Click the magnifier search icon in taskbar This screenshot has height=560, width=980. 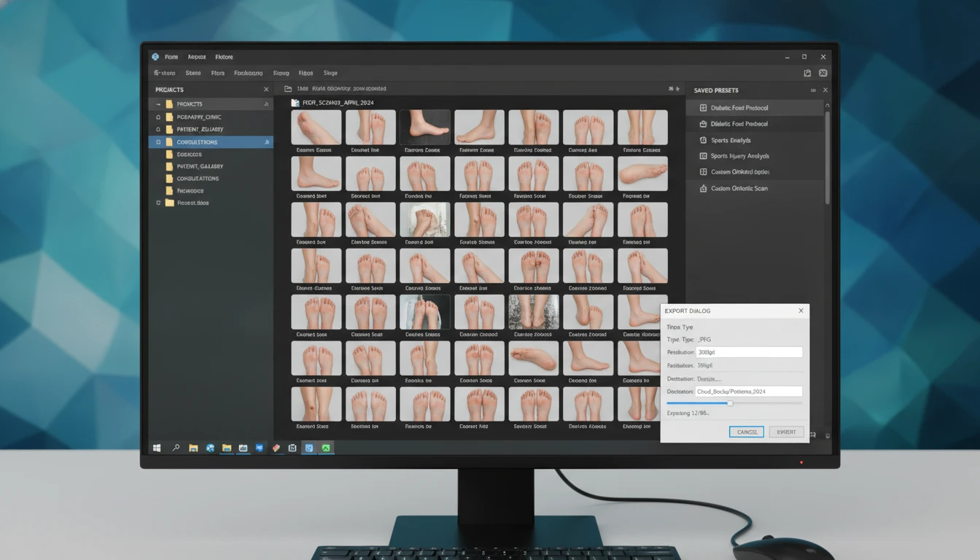click(x=176, y=448)
